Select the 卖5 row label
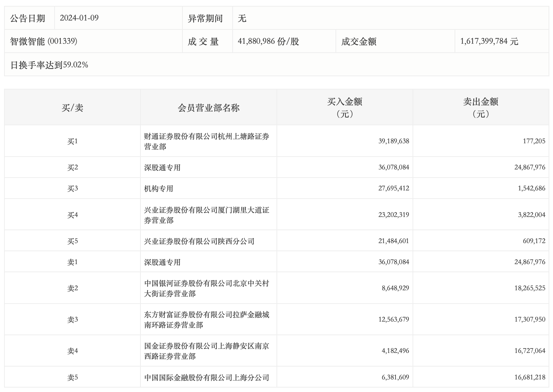The height and width of the screenshot is (392, 553). [72, 378]
